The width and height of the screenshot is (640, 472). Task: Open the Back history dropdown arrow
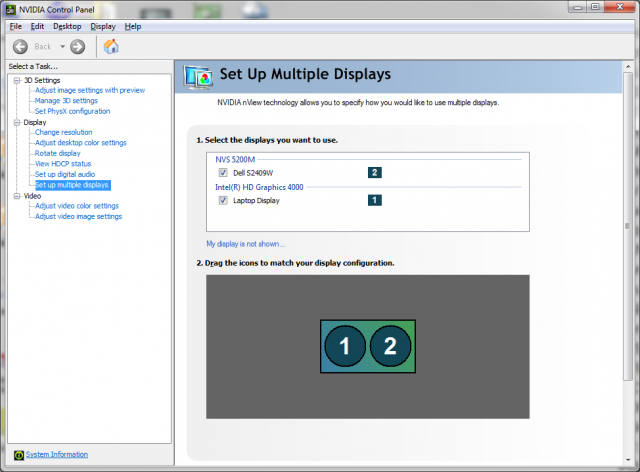62,47
